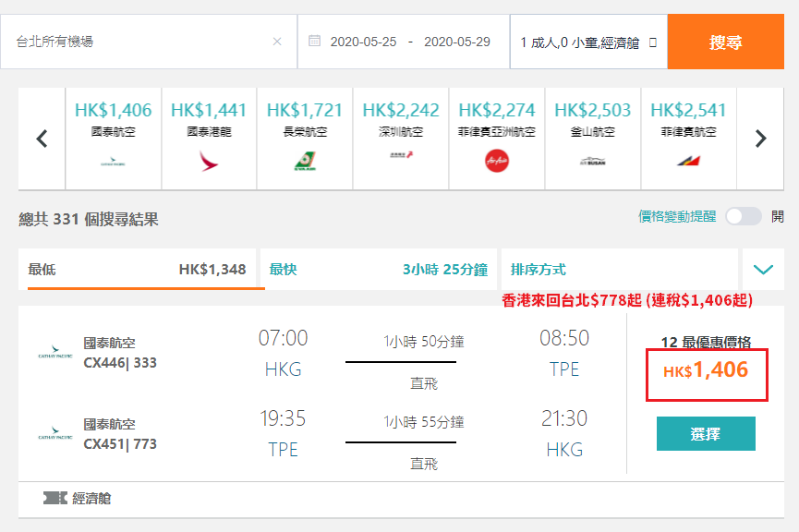Click the 價格變動提醒 link text
This screenshot has width=799, height=532.
point(677,216)
